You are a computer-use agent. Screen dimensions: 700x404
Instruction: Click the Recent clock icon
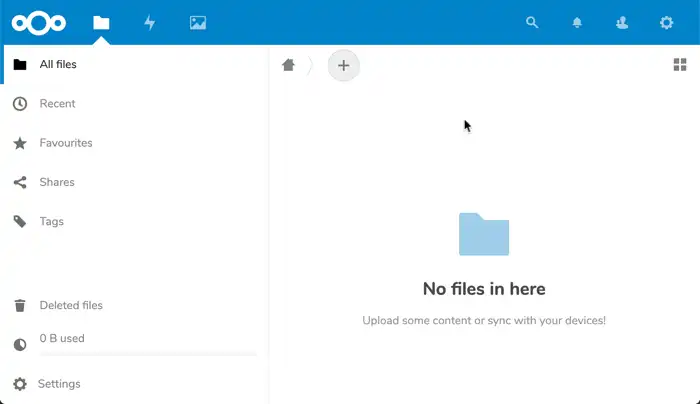coord(20,104)
